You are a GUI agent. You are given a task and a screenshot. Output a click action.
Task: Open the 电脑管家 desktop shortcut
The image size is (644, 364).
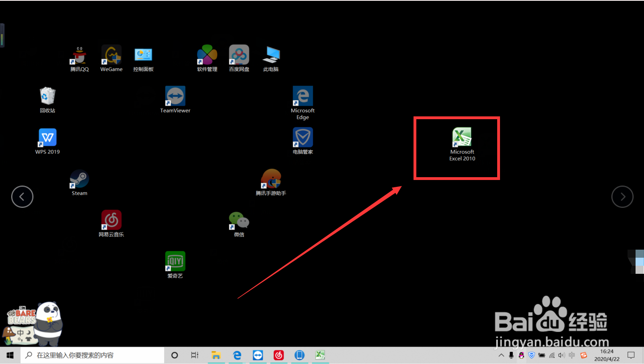point(302,141)
